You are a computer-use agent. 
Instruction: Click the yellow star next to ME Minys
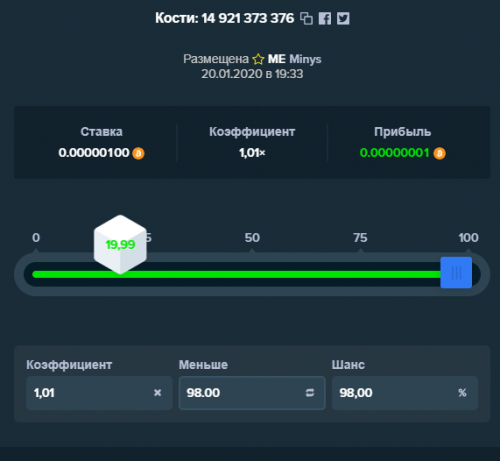pos(258,59)
